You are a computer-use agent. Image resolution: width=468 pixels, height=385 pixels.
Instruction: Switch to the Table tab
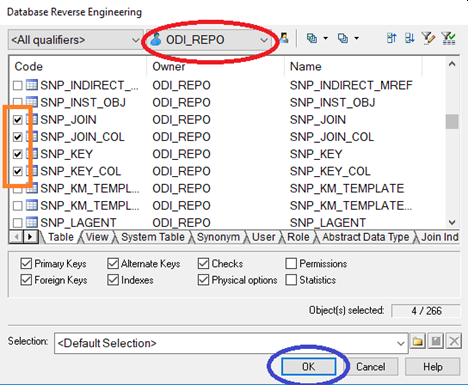[x=61, y=237]
